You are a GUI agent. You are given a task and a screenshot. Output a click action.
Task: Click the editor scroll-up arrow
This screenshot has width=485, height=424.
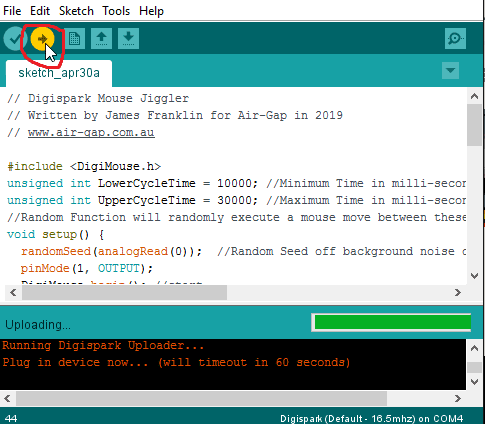tap(474, 96)
